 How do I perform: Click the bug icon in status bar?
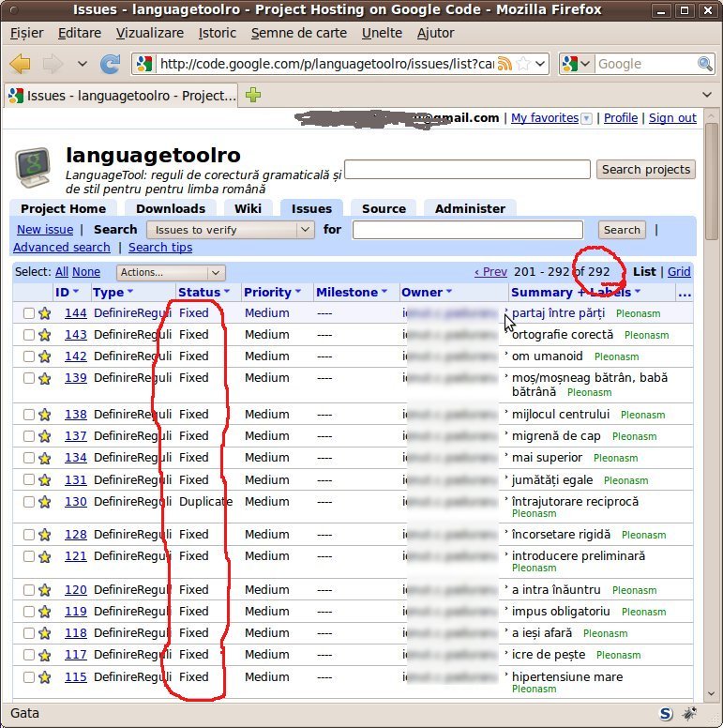pos(689,714)
